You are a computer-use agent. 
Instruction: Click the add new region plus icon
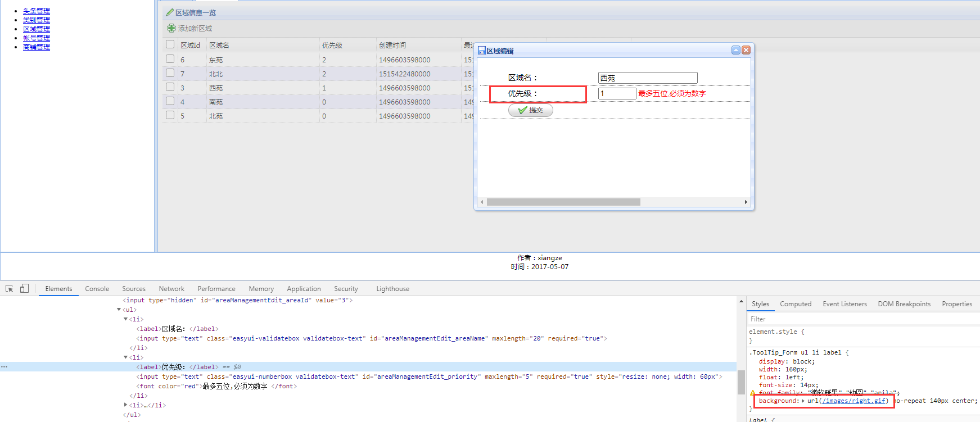[171, 28]
